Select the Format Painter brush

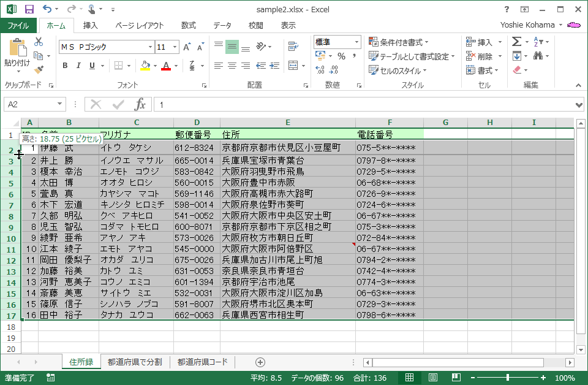[38, 69]
